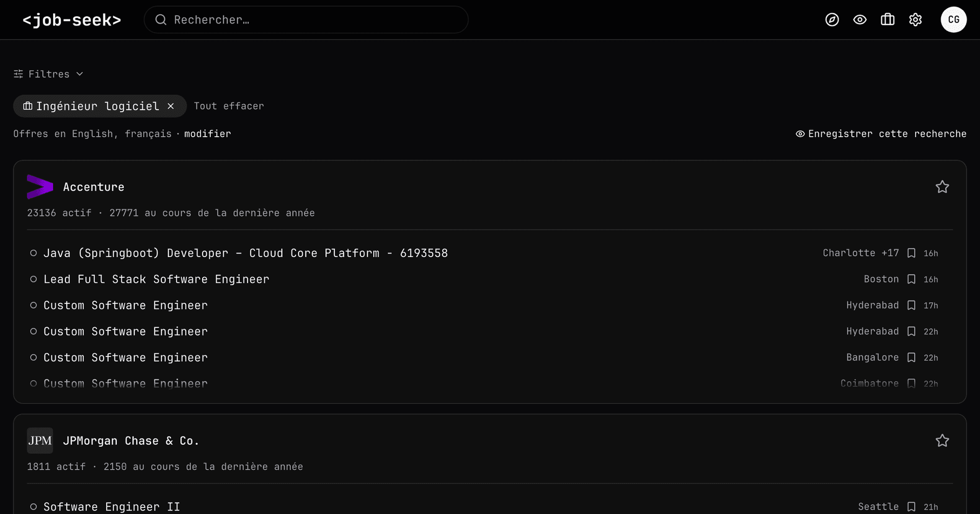This screenshot has height=514, width=980.
Task: Click the Bangalore location label
Action: 872,357
